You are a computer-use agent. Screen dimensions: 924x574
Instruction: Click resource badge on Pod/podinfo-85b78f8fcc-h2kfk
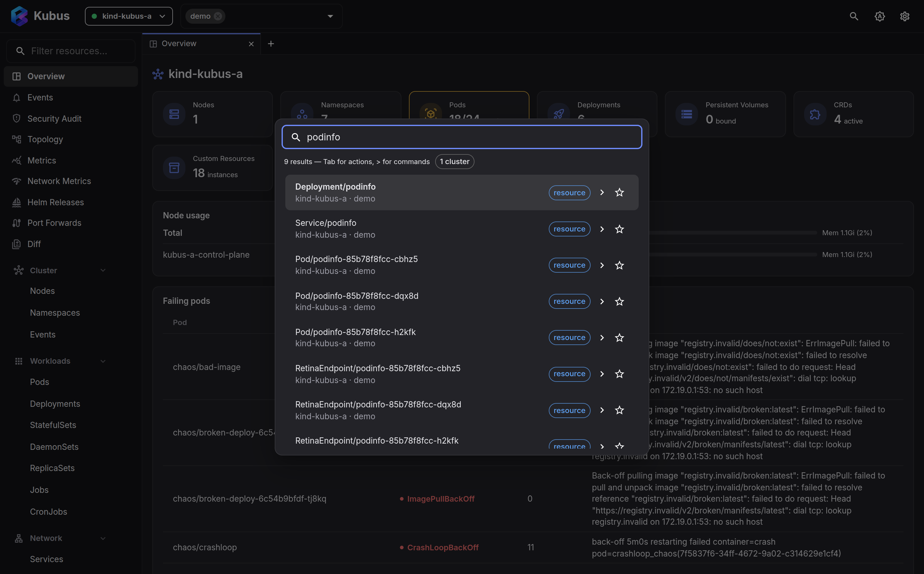569,338
